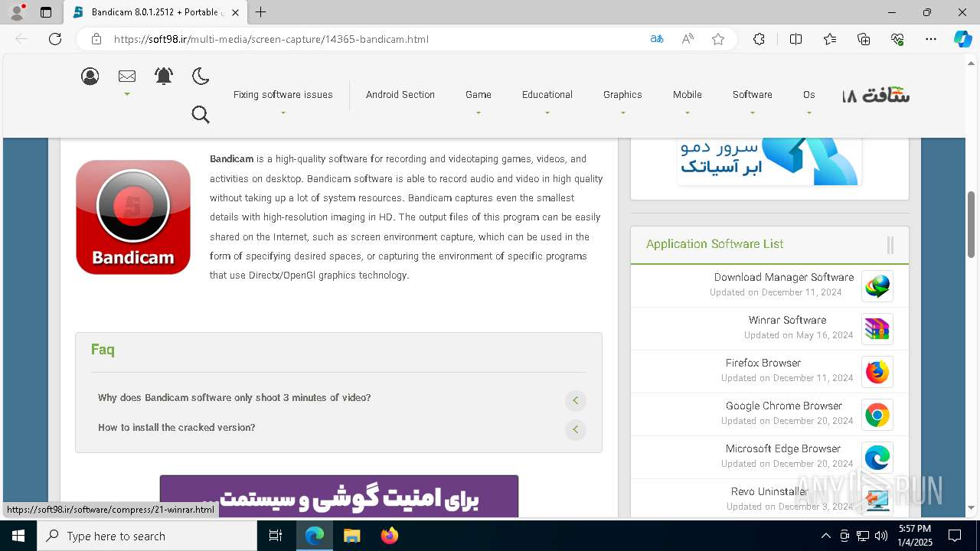This screenshot has height=551, width=980.
Task: Click the Soft98 site logo
Action: (x=876, y=96)
